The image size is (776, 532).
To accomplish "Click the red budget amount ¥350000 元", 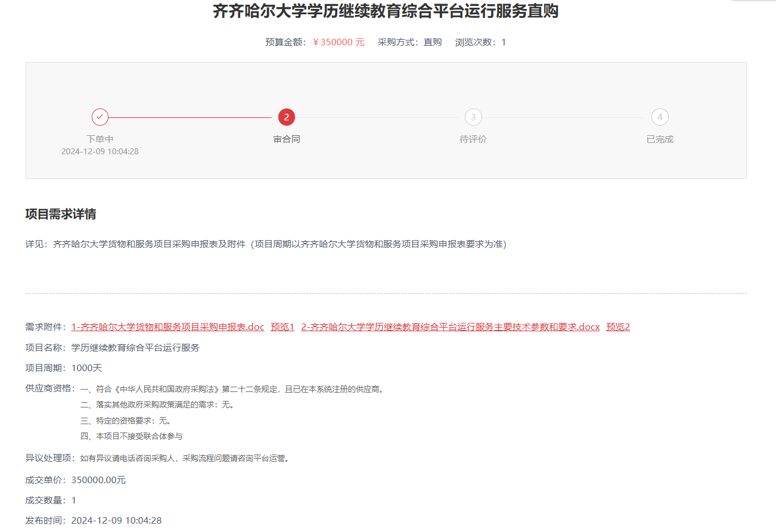I will click(339, 42).
